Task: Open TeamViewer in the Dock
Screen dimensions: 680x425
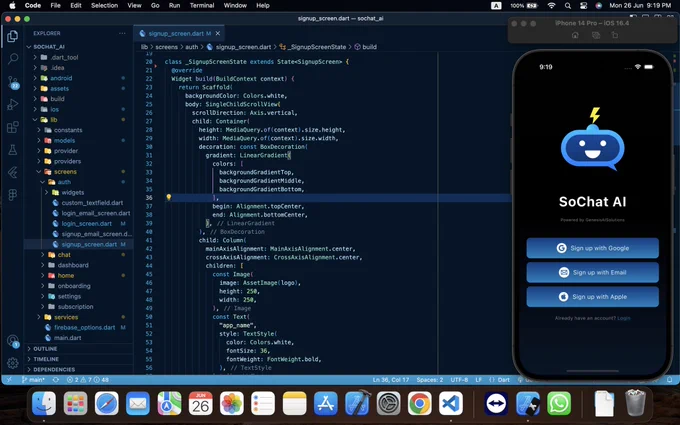Action: point(496,404)
